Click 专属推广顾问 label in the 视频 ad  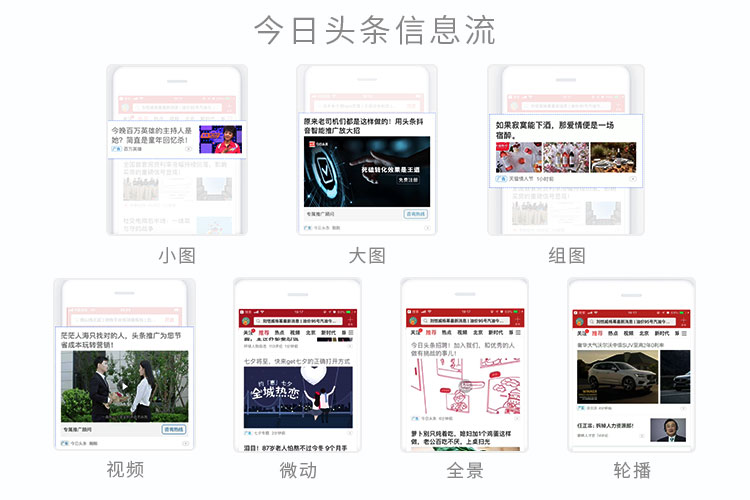pos(78,429)
